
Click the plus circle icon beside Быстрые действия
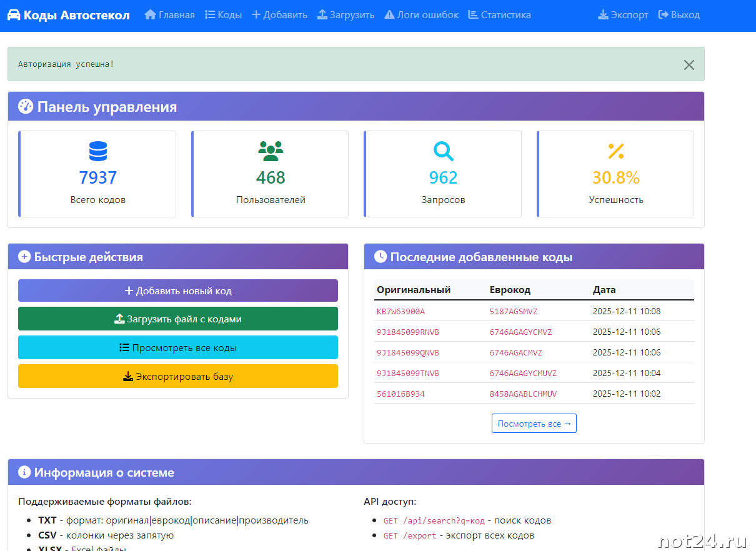pos(24,257)
